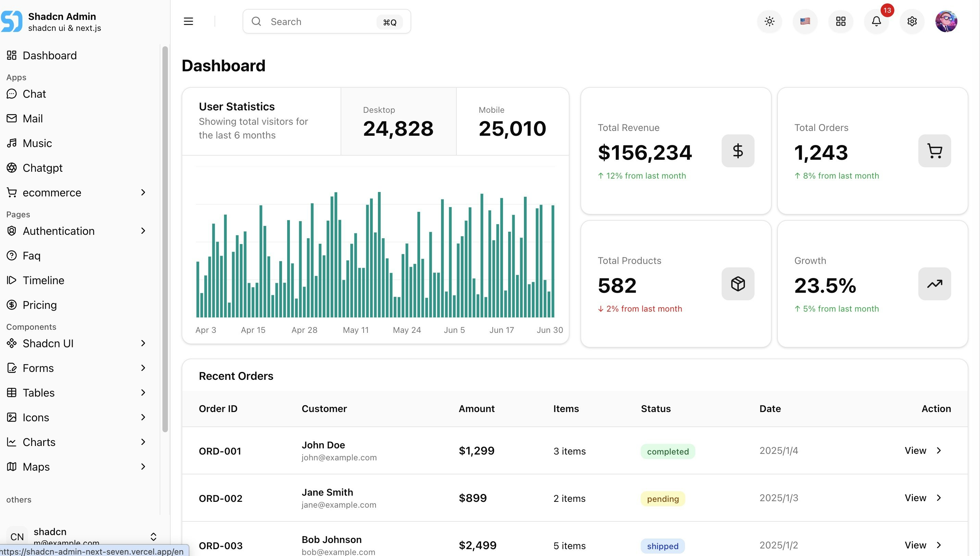Open the Chat app from sidebar
Image resolution: width=980 pixels, height=556 pixels.
pos(34,94)
